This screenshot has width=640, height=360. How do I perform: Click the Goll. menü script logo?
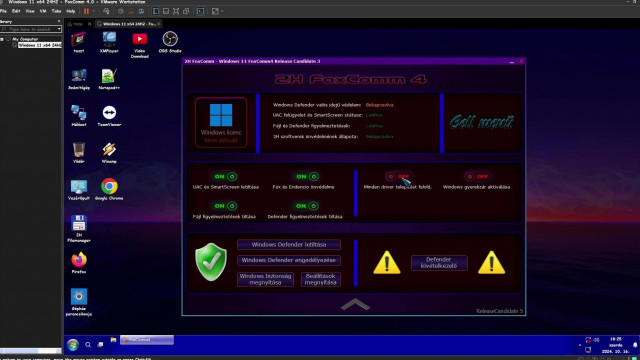coord(482,122)
